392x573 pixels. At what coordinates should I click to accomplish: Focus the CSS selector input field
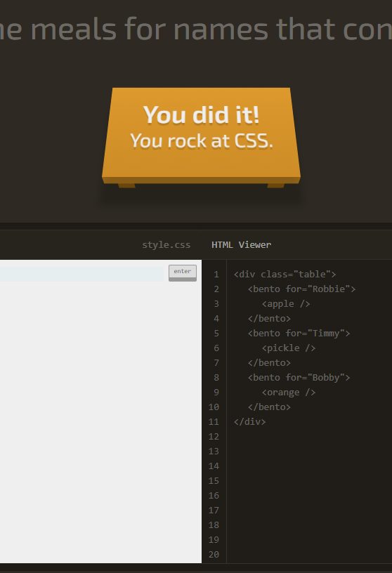(x=84, y=274)
